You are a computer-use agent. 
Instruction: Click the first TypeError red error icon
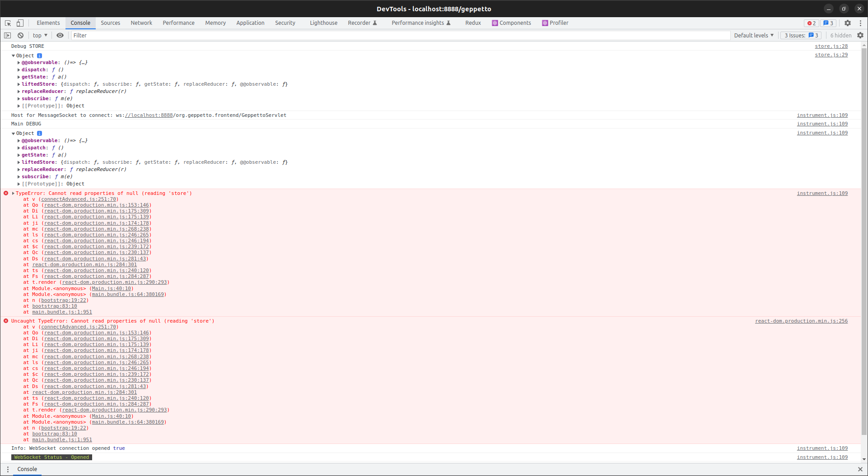pyautogui.click(x=6, y=193)
